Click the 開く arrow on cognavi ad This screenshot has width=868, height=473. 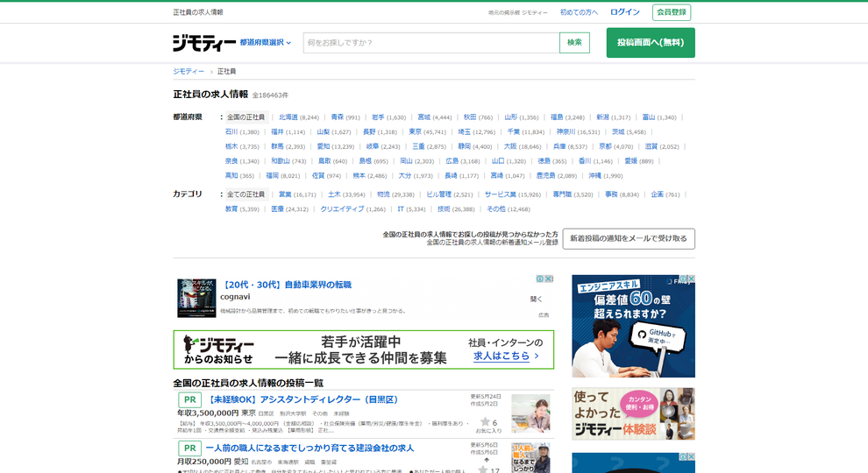click(x=536, y=299)
